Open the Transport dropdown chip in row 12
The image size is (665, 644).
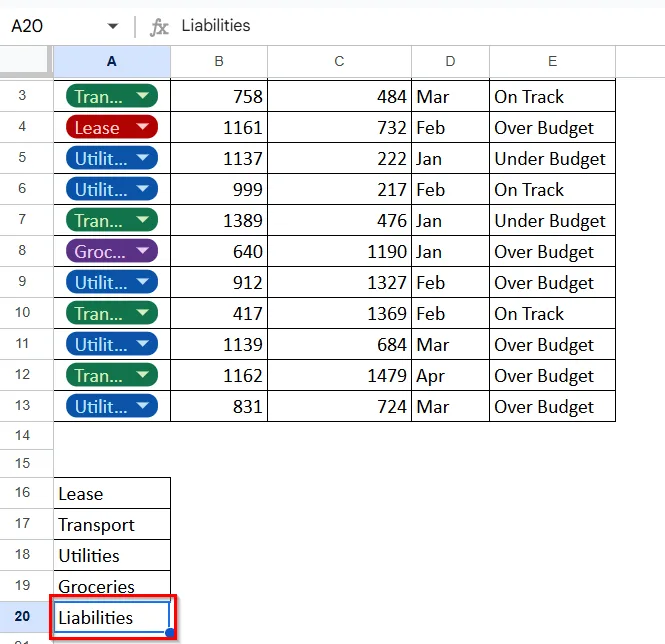112,375
